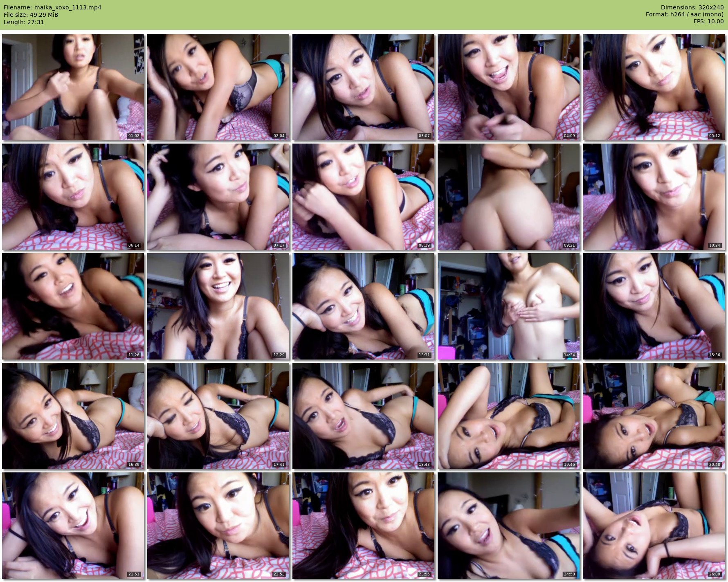Click the frame labeled 18:43

[x=364, y=416]
